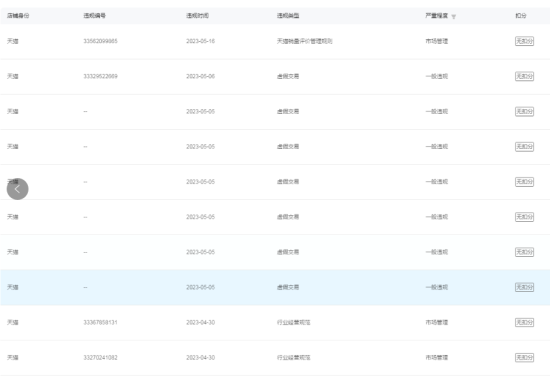
Task: Click the date in the 33367858131 row
Action: (x=200, y=322)
